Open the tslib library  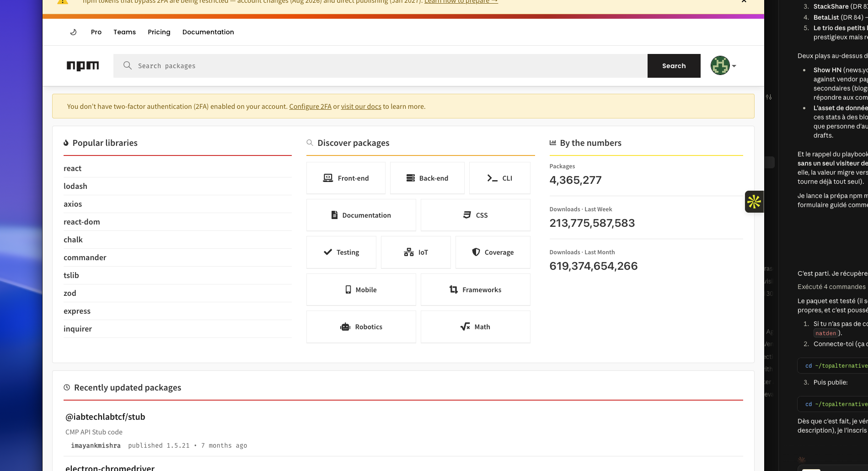[x=71, y=275]
